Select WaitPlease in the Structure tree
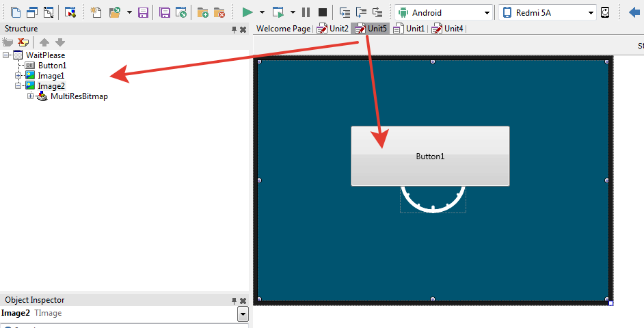Viewport: 644px width, 328px height. [45, 55]
